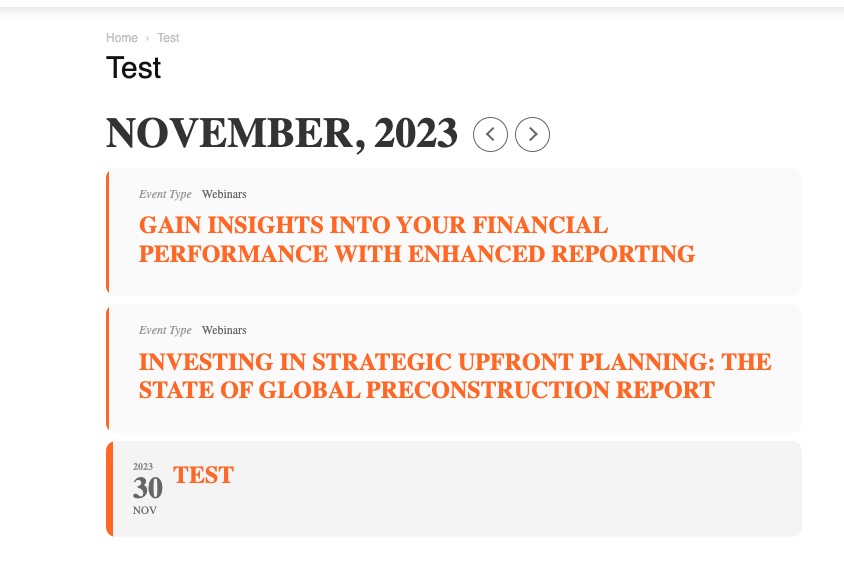Click the Test breadcrumb item
The height and width of the screenshot is (583, 844).
[168, 38]
